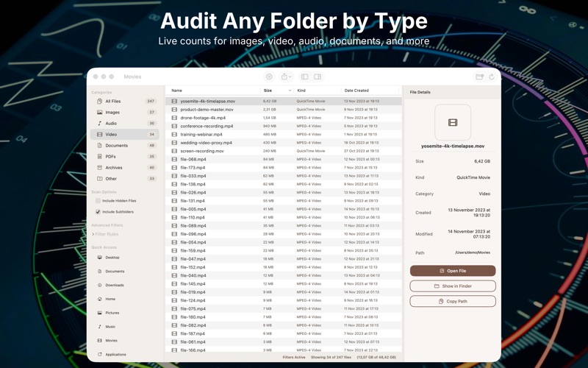The width and height of the screenshot is (588, 368).
Task: Click the Archives box icon
Action: pyautogui.click(x=99, y=168)
